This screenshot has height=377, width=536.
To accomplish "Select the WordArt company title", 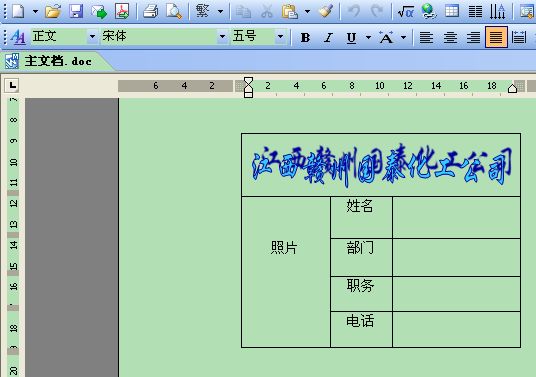I will [x=382, y=166].
